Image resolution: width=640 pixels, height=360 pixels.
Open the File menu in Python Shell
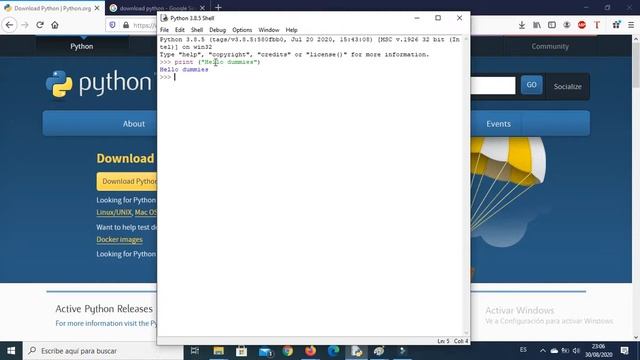click(164, 30)
